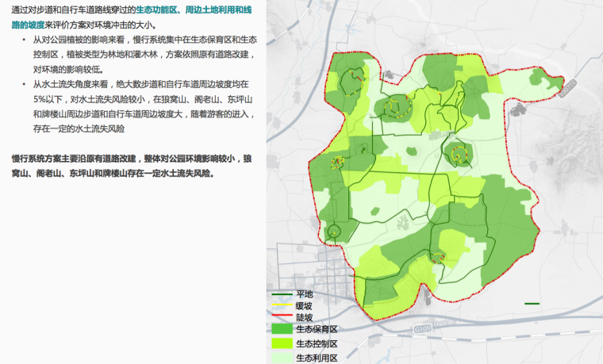This screenshot has height=364, width=603.
Task: Select the 生态利用区 legend label text
Action: tap(317, 358)
